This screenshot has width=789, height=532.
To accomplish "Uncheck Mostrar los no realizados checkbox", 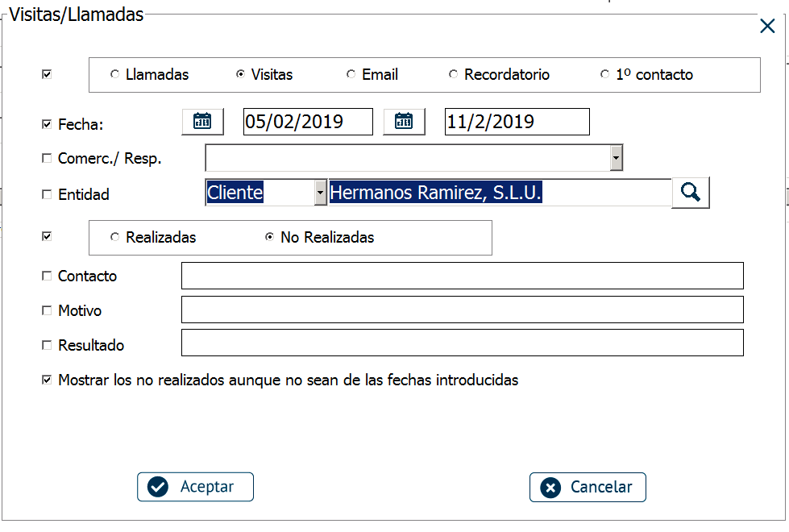I will (47, 380).
